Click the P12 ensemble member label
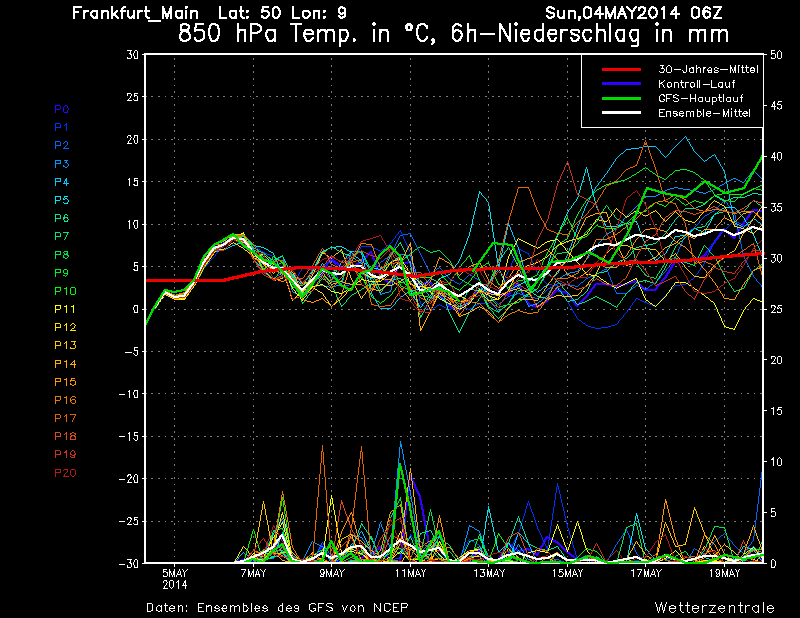The width and height of the screenshot is (800, 618). click(65, 327)
